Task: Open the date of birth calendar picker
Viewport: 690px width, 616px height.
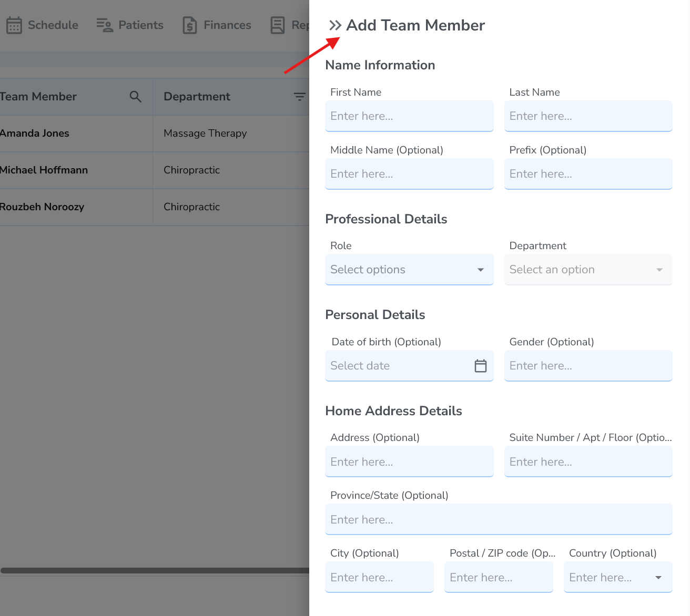Action: [x=480, y=365]
